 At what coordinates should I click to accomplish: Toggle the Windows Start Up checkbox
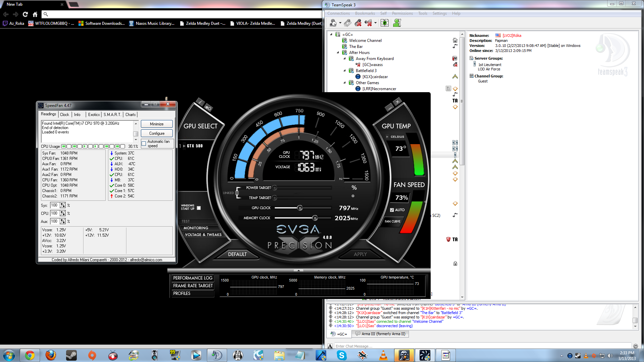[199, 208]
